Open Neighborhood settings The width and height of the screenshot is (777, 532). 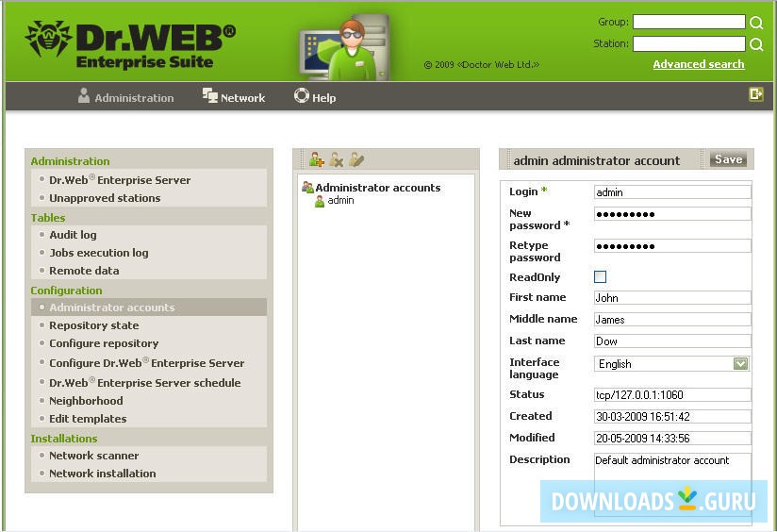point(86,401)
